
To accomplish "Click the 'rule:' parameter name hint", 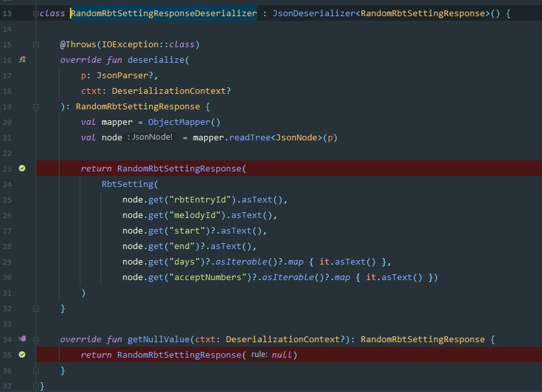I will [x=259, y=354].
